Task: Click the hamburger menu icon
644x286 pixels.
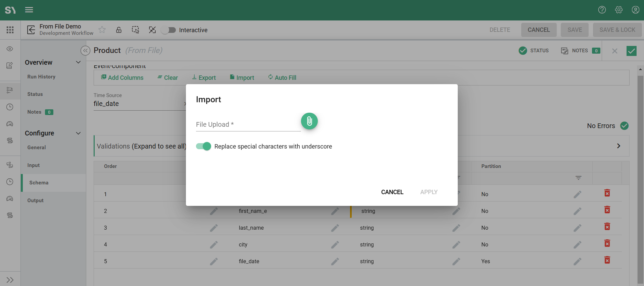Action: (29, 10)
